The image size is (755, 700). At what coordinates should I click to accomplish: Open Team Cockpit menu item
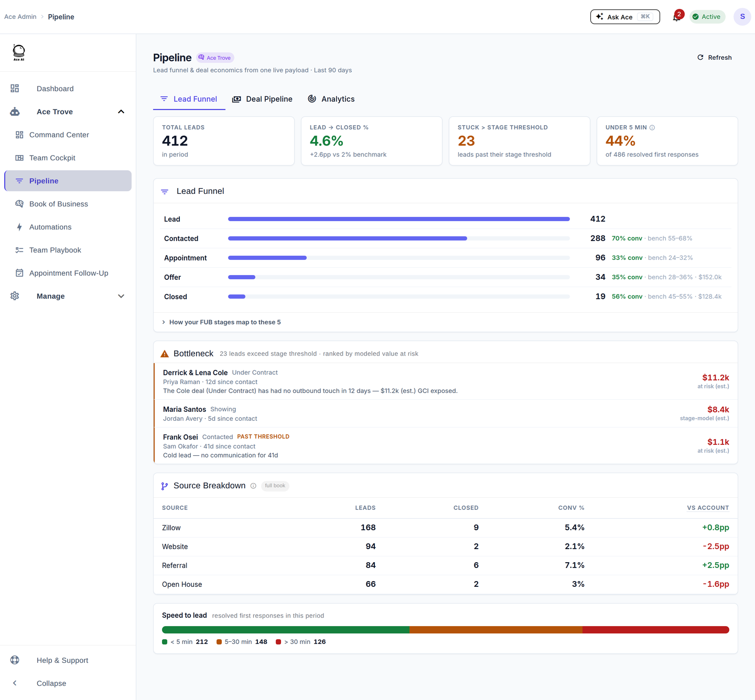pos(68,158)
